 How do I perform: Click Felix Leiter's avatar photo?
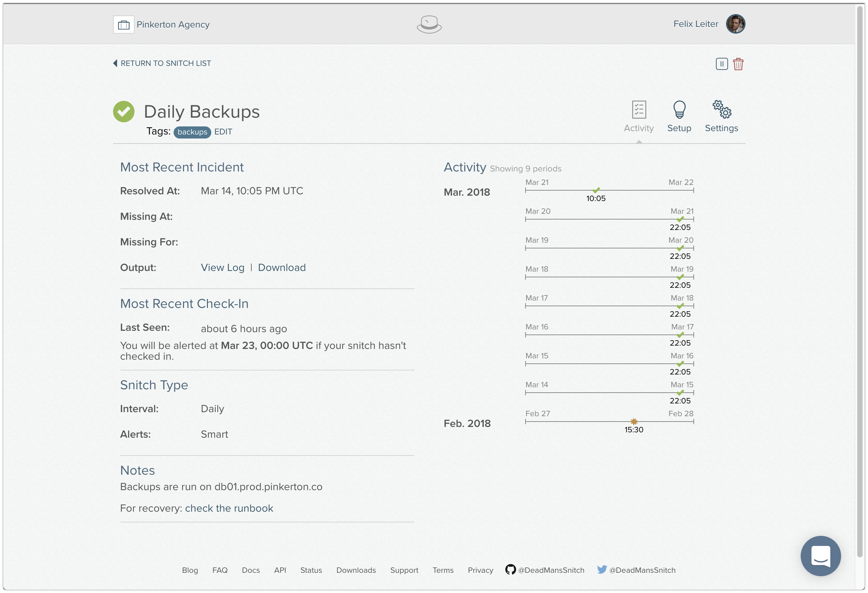click(735, 24)
